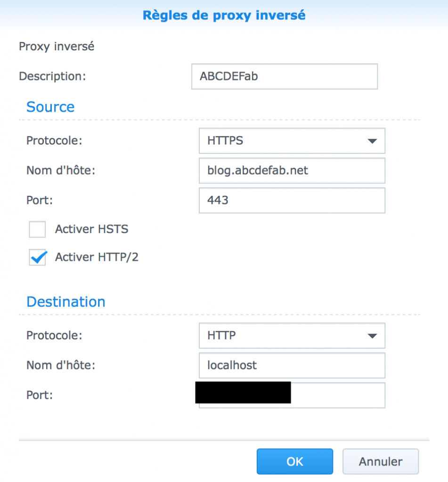
Task: Cancel the dialog with Annuler
Action: click(x=380, y=461)
